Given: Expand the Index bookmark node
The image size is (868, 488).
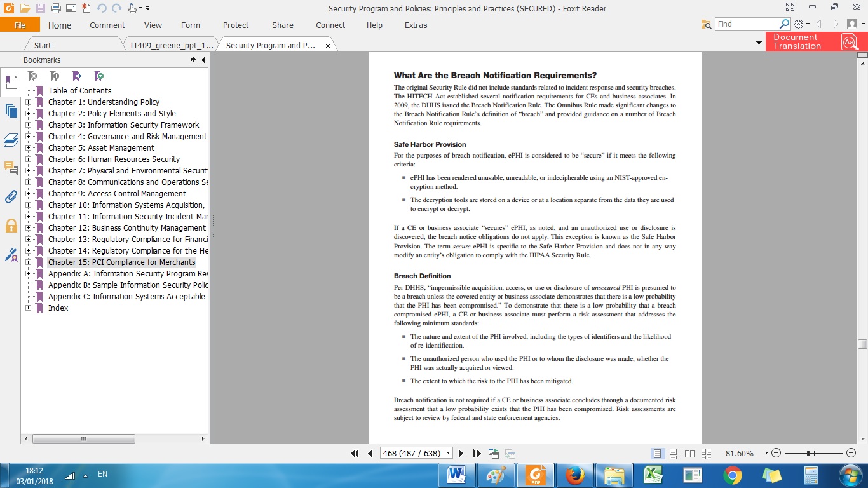Looking at the screenshot, I should [29, 308].
